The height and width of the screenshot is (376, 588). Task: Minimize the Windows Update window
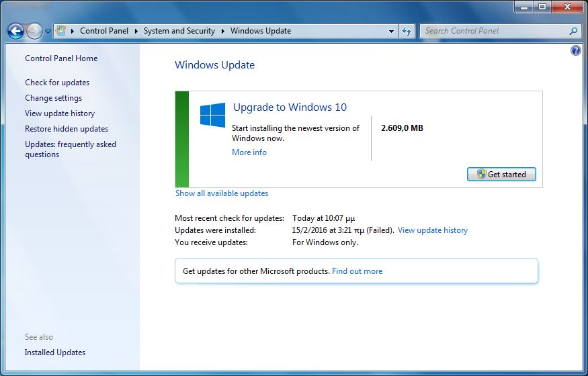tap(524, 7)
